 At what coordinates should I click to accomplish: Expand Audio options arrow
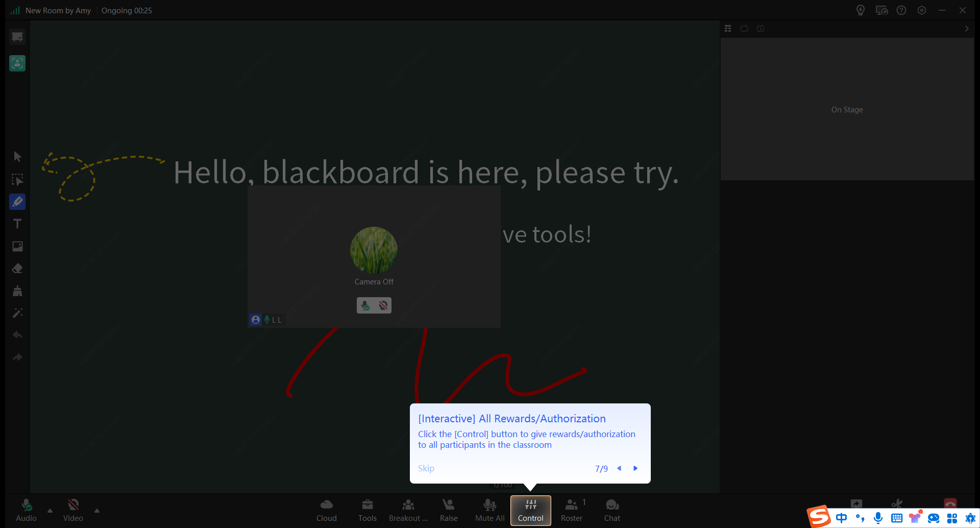pos(50,510)
